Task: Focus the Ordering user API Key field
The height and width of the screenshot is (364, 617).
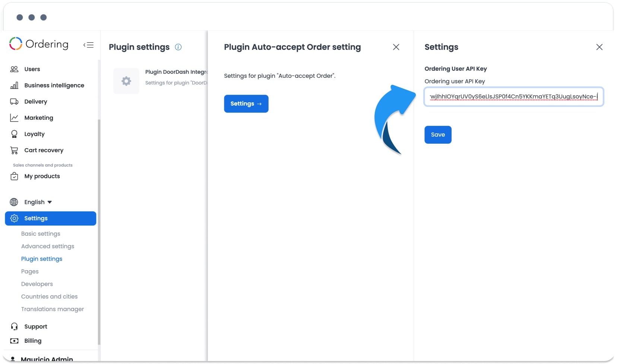Action: [x=514, y=97]
